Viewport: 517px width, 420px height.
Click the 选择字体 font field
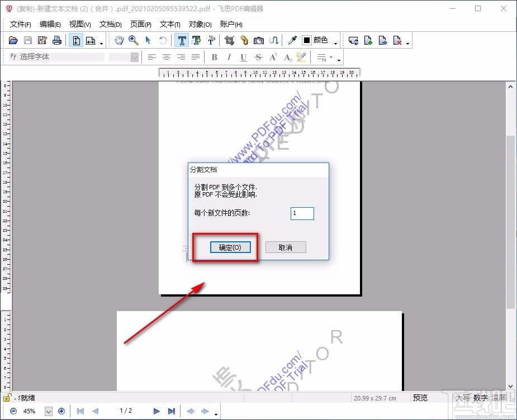coord(56,57)
